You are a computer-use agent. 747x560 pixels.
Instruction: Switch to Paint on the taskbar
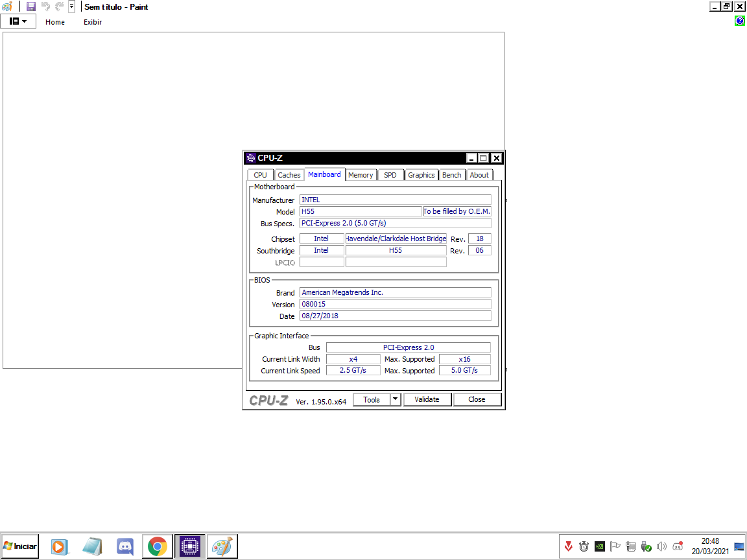[x=222, y=546]
